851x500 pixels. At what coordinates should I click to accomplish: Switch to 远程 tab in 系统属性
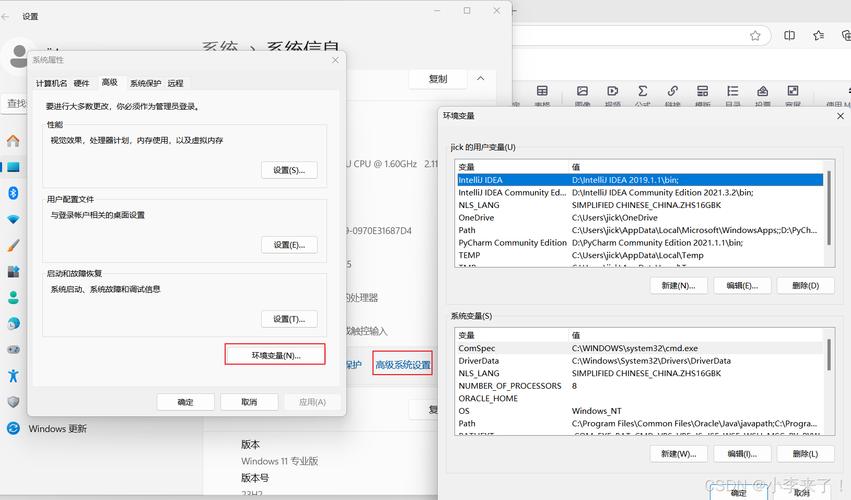tap(175, 83)
